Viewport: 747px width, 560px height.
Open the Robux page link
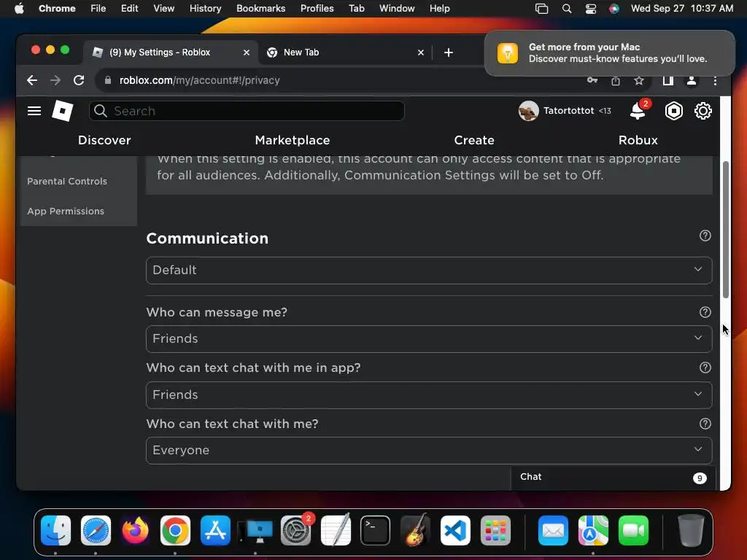tap(638, 140)
